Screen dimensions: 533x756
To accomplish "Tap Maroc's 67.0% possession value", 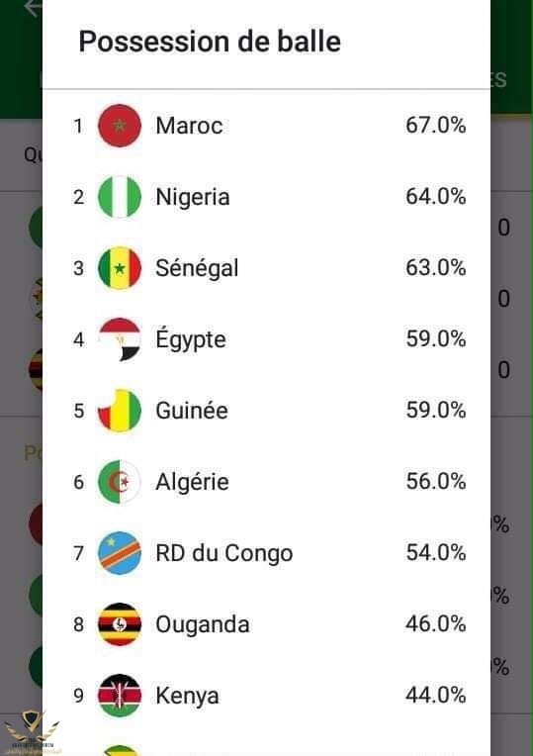I will (x=436, y=126).
